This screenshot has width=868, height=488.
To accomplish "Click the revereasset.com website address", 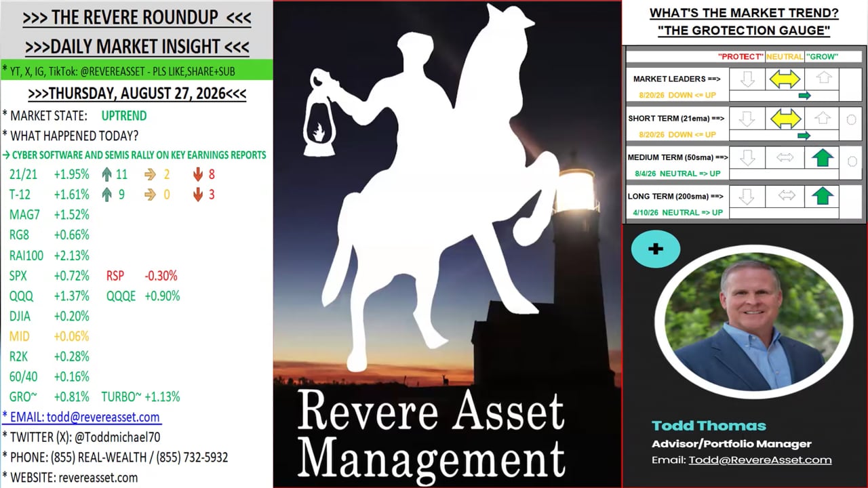I will (98, 478).
